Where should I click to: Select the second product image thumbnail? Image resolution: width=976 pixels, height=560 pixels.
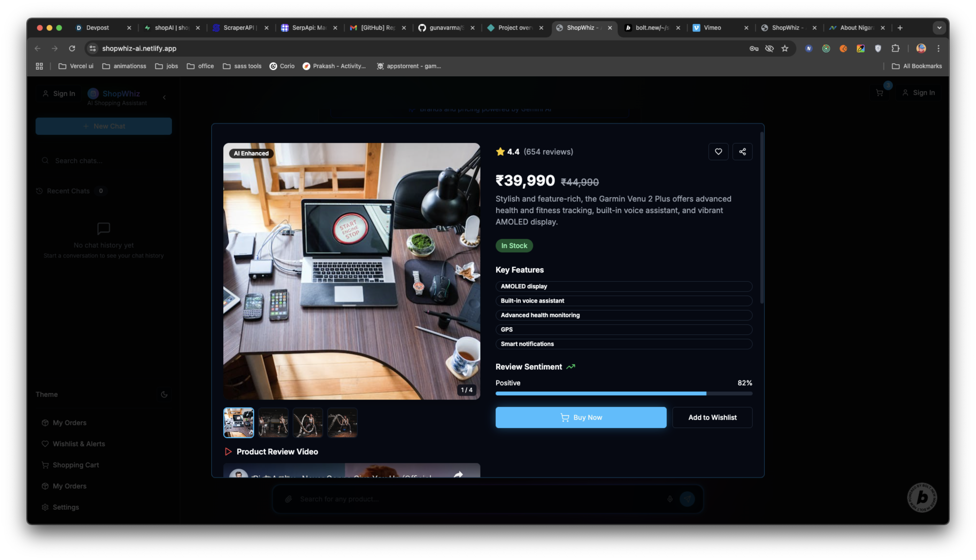(x=273, y=422)
